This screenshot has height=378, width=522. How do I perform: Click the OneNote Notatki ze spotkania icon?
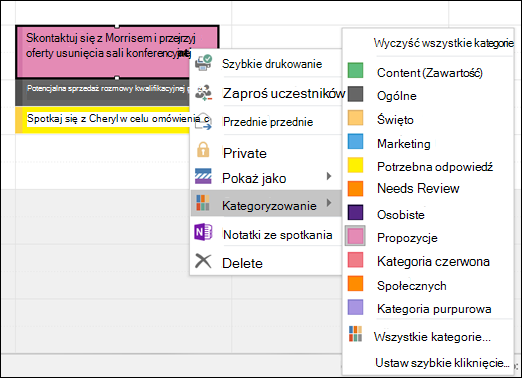pos(203,232)
